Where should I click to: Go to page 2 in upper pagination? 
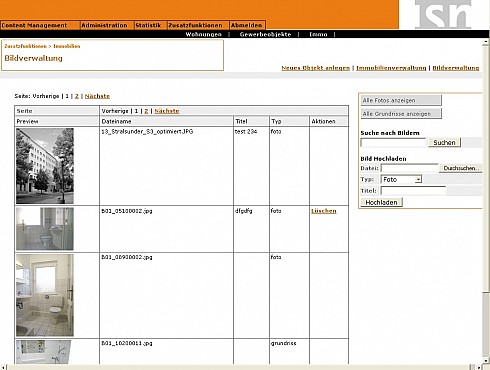(x=77, y=96)
